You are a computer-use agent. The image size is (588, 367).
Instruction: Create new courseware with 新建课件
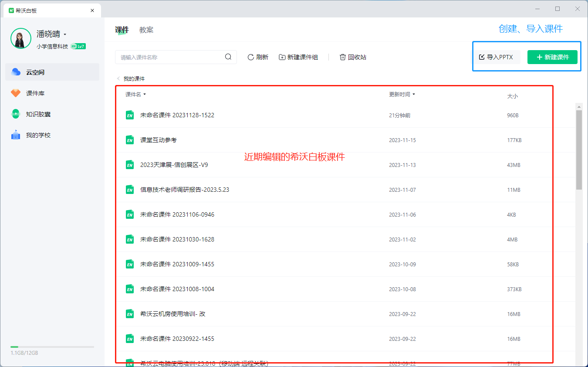tap(552, 57)
